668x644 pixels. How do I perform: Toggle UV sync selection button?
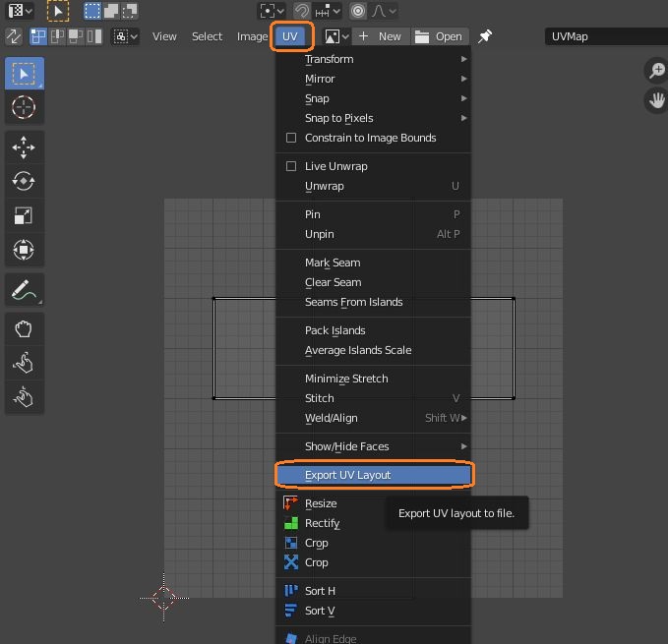(x=15, y=36)
